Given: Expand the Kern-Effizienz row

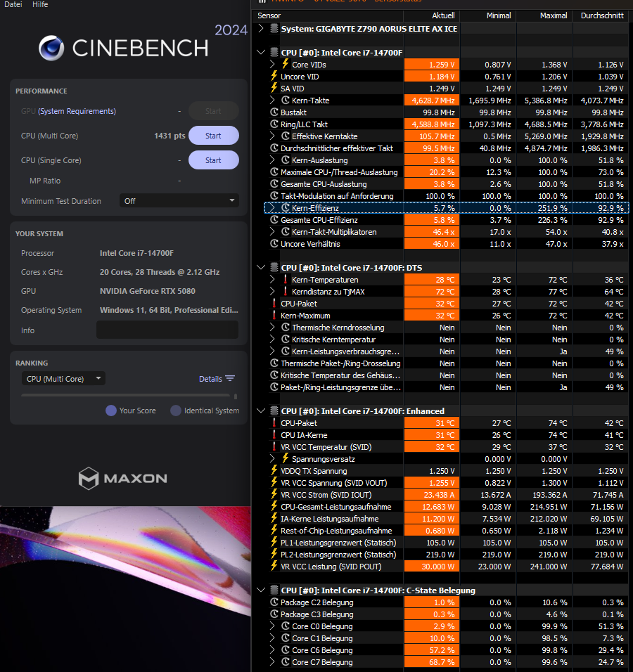Looking at the screenshot, I should [273, 208].
